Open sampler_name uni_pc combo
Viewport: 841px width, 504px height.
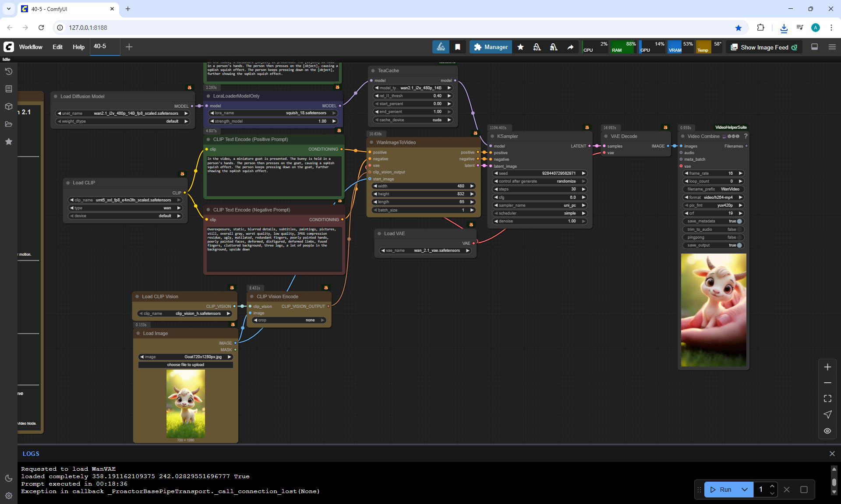[540, 205]
